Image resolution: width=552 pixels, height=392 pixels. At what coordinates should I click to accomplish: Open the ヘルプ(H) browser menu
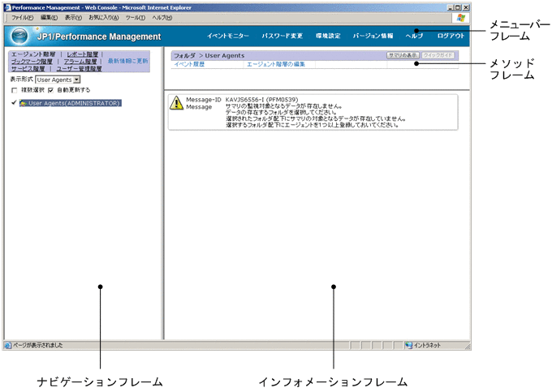point(162,18)
